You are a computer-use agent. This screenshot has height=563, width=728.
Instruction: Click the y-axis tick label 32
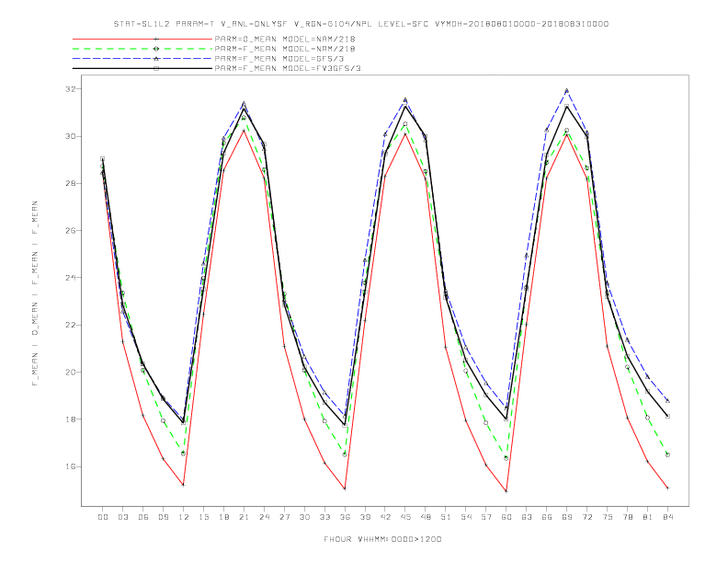click(x=71, y=89)
